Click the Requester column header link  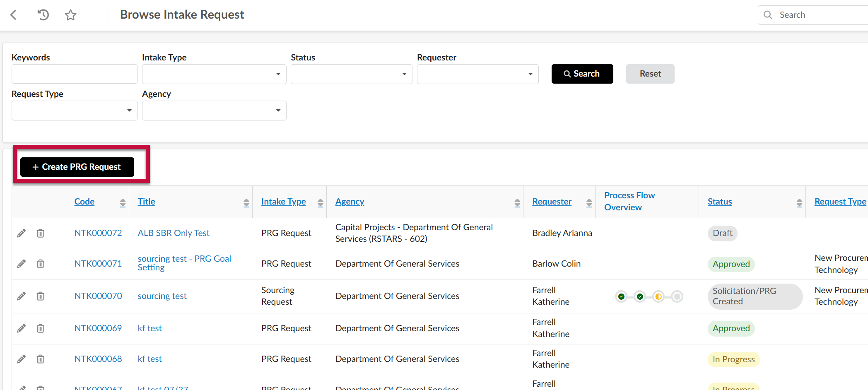click(x=552, y=202)
